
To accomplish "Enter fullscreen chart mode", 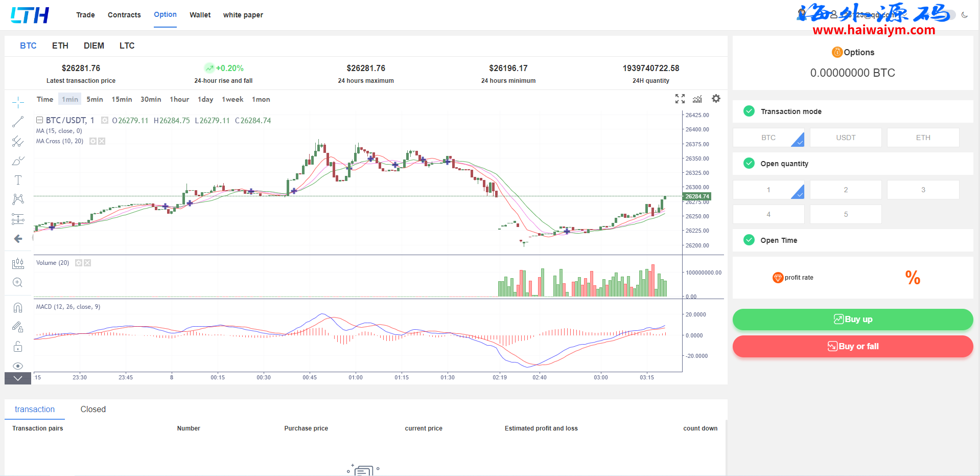I will click(x=680, y=99).
